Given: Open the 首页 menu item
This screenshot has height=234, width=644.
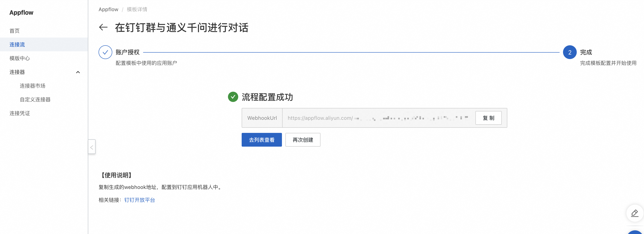Looking at the screenshot, I should click(x=15, y=31).
